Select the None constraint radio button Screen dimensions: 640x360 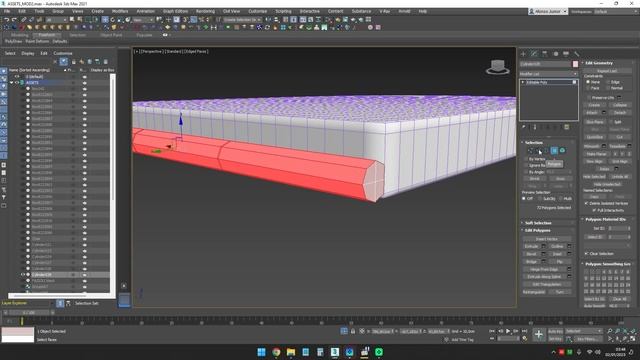click(588, 82)
